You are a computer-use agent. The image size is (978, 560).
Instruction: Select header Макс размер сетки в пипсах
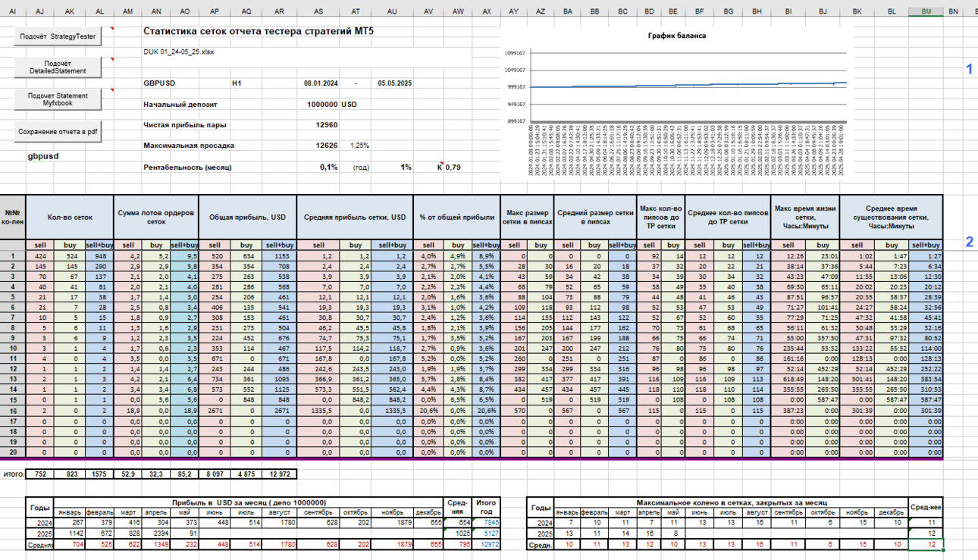click(528, 217)
